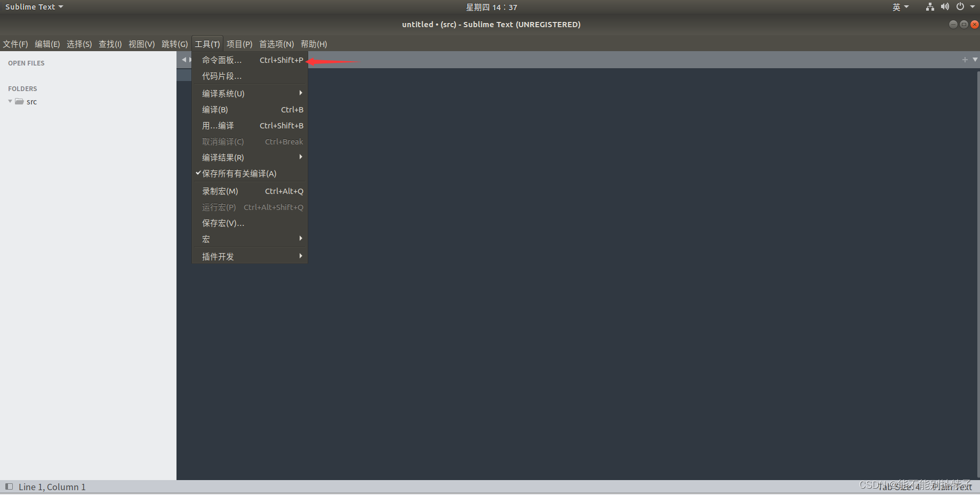Click the src folder icon in sidebar
The width and height of the screenshot is (980, 495).
(x=19, y=101)
